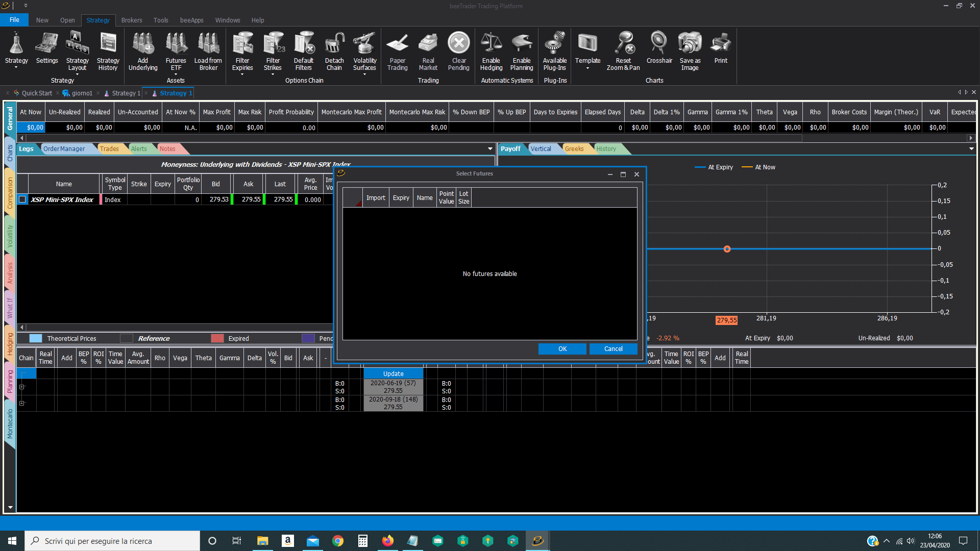The image size is (980, 551).
Task: Open the Add Underlying tool
Action: click(x=143, y=51)
